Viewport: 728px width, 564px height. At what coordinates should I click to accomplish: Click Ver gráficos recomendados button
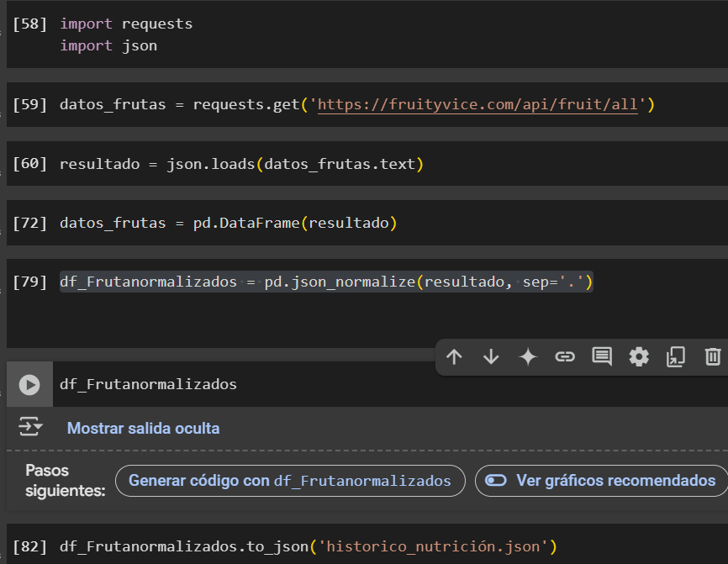[602, 481]
